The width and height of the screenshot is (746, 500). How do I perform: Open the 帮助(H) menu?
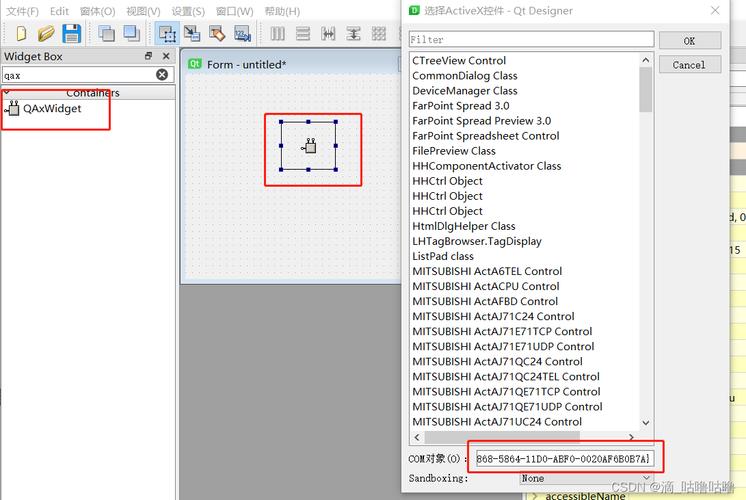282,11
